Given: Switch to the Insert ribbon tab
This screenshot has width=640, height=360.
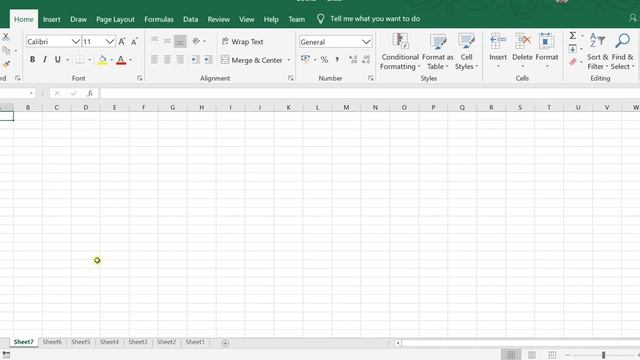Looking at the screenshot, I should coord(51,19).
